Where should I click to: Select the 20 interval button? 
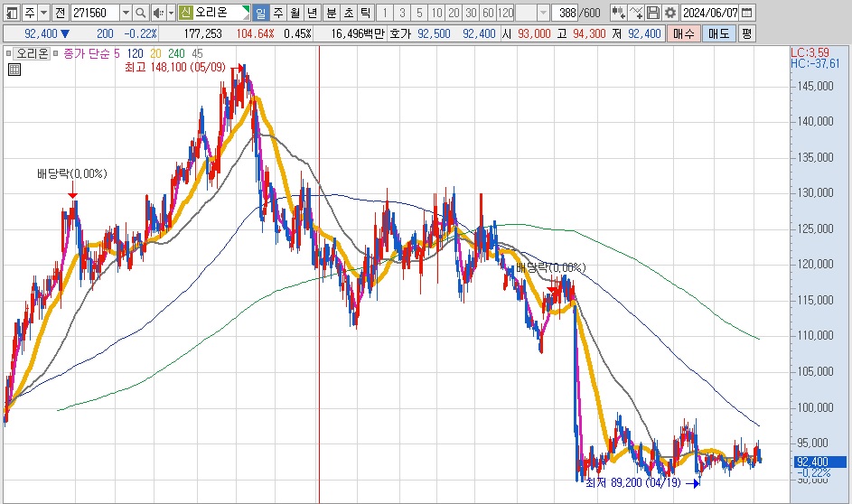454,13
